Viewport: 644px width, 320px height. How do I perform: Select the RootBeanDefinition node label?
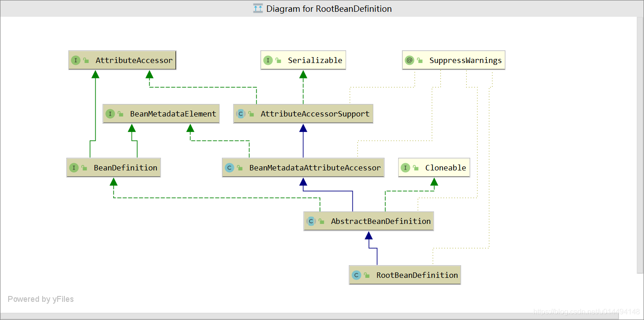(x=417, y=275)
